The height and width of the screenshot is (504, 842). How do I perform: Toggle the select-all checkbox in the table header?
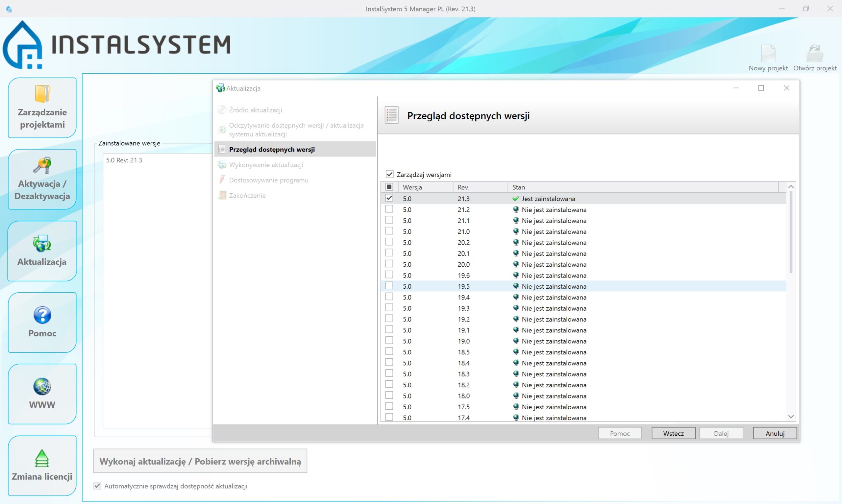pos(389,187)
